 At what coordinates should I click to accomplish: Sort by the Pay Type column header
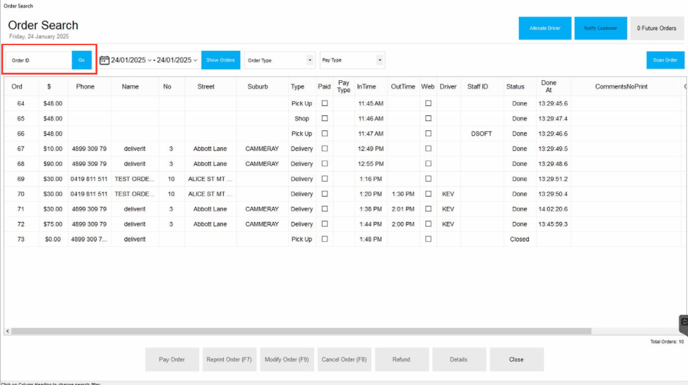click(x=344, y=86)
